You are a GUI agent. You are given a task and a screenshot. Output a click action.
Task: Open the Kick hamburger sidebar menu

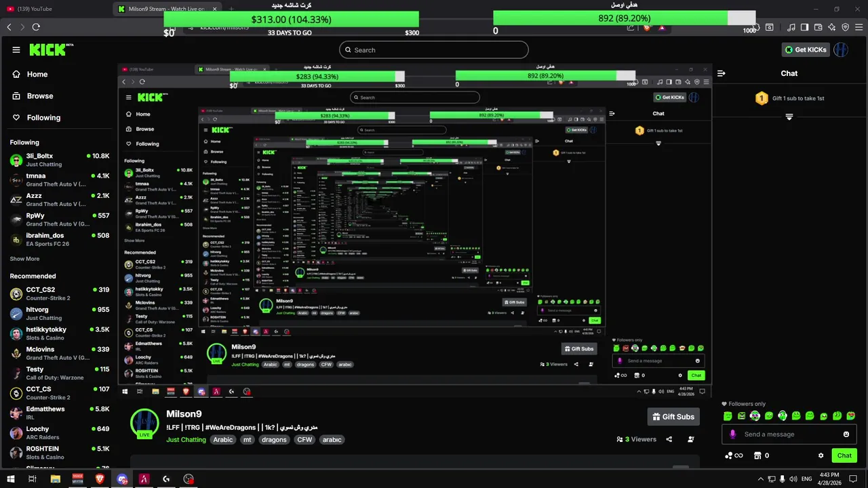tap(16, 50)
